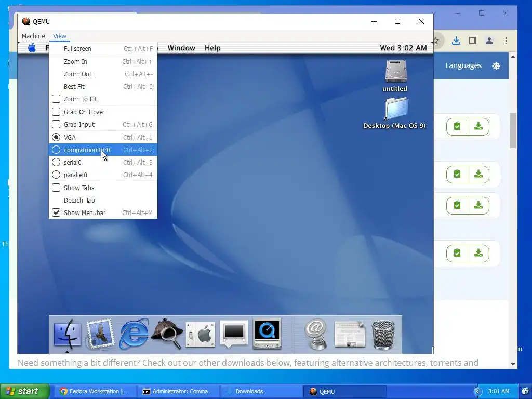Viewport: 532px width, 399px height.
Task: Click the Languages link on the Fedora page
Action: coord(463,65)
